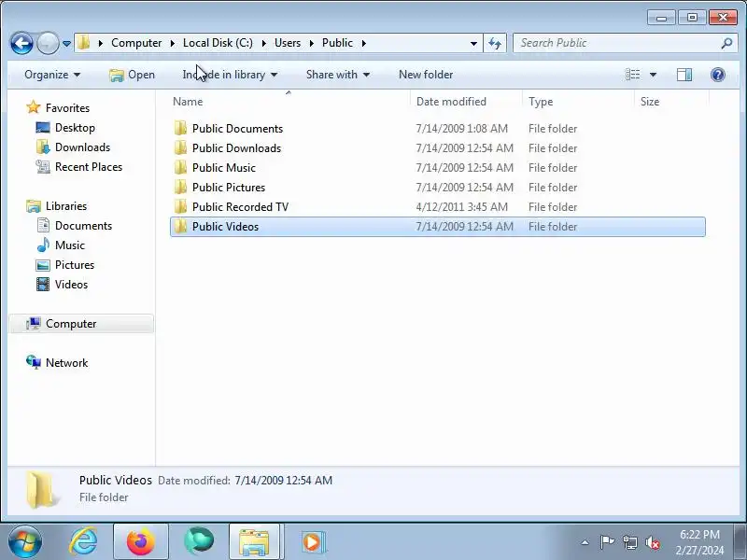
Task: Open the Share with menu
Action: pyautogui.click(x=338, y=75)
